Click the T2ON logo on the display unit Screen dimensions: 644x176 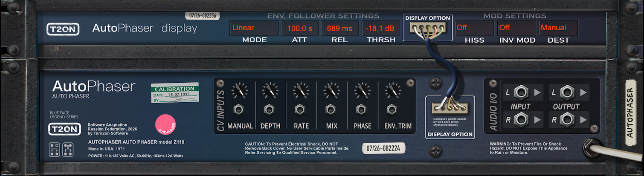point(63,29)
